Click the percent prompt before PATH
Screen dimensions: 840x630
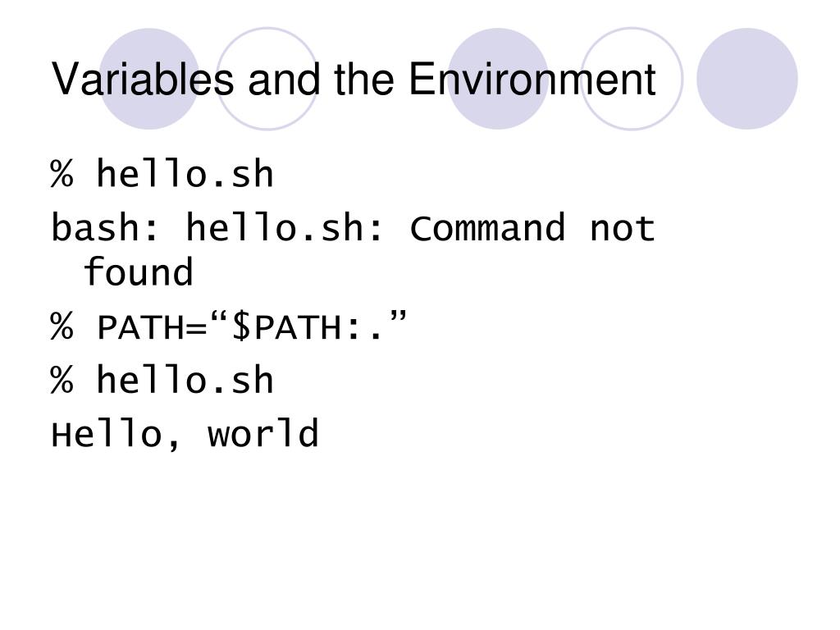coord(62,326)
